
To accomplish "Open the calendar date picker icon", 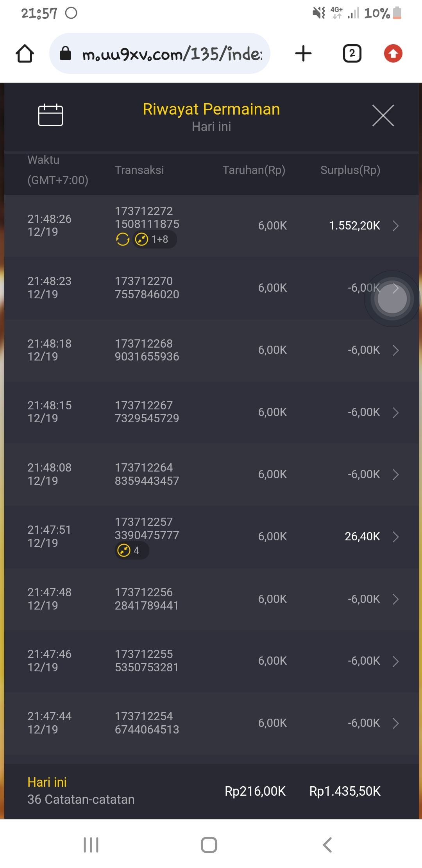I will pyautogui.click(x=50, y=115).
